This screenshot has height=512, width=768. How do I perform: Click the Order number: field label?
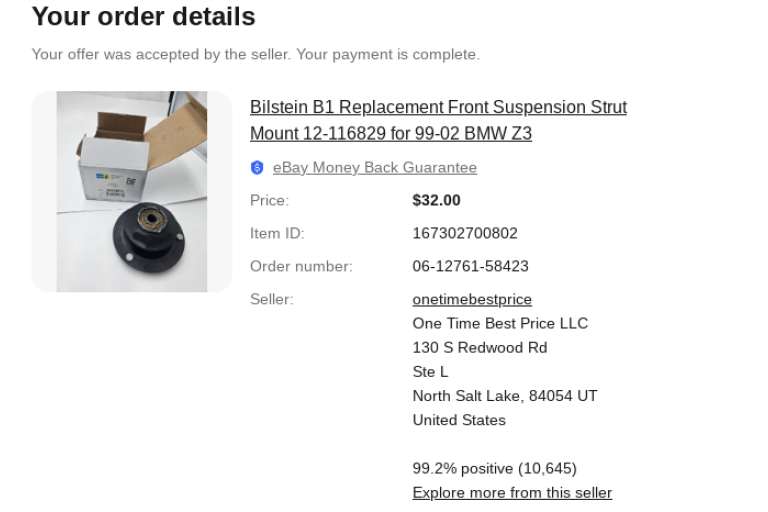click(x=301, y=266)
